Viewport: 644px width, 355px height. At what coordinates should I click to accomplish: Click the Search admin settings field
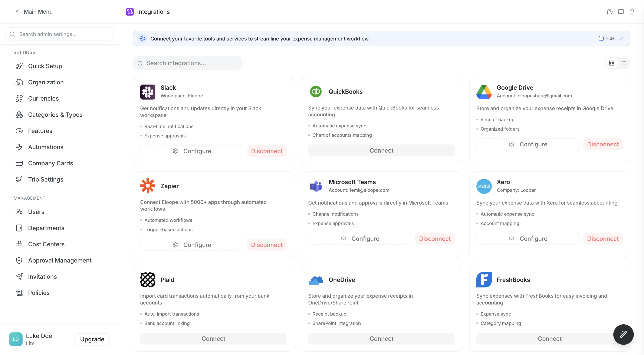(x=59, y=34)
